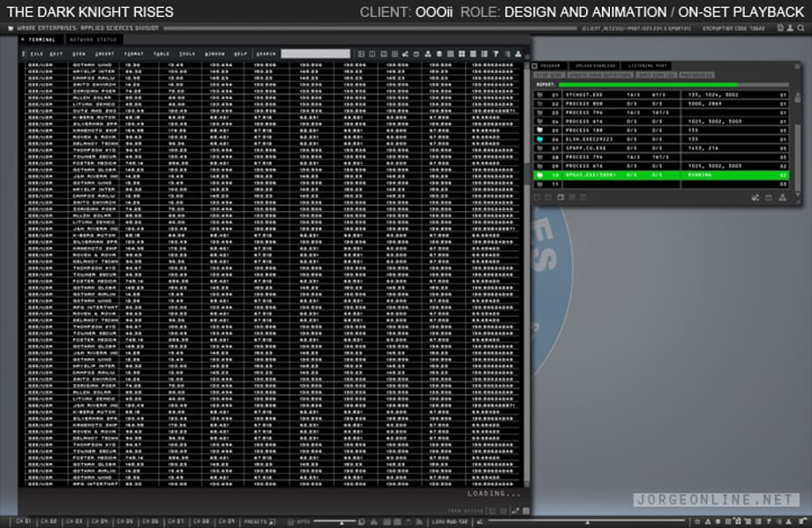Open the Presets dropdown in bottom bar
Image resolution: width=812 pixels, height=528 pixels.
[259, 522]
